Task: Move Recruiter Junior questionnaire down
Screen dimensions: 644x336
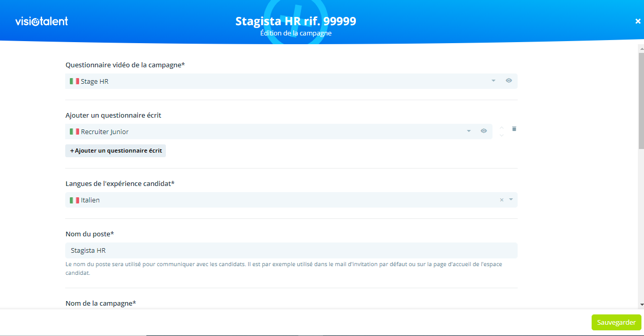Action: 502,136
